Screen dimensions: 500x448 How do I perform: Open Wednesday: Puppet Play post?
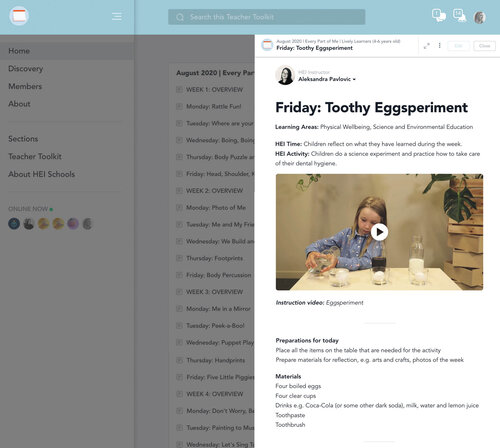click(220, 342)
